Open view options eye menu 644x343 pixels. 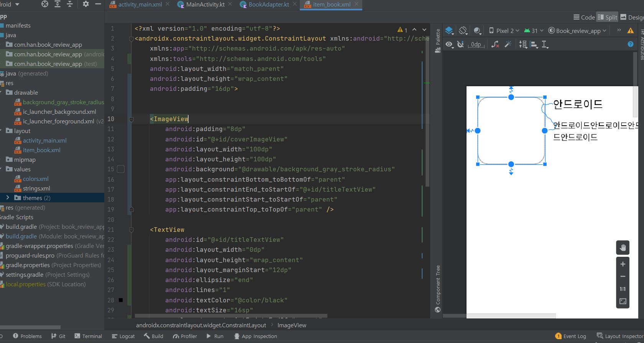tap(449, 44)
